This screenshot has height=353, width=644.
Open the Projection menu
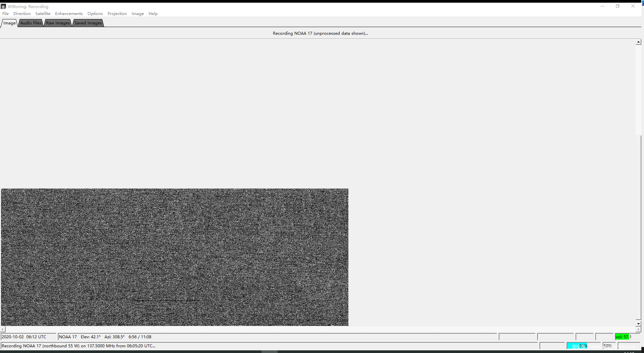coord(117,14)
